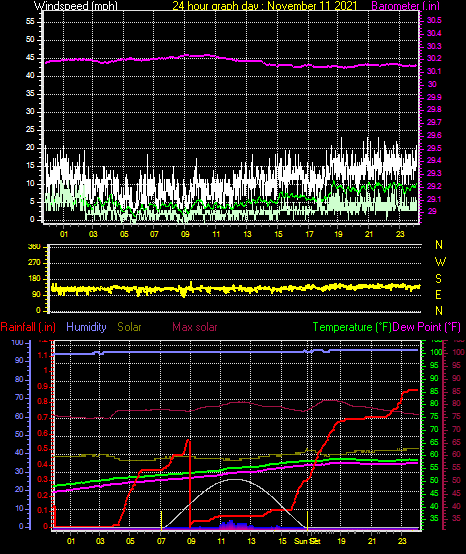The image size is (466, 554).
Task: Click the 23 hour tick on bottom graph
Action: (x=402, y=541)
